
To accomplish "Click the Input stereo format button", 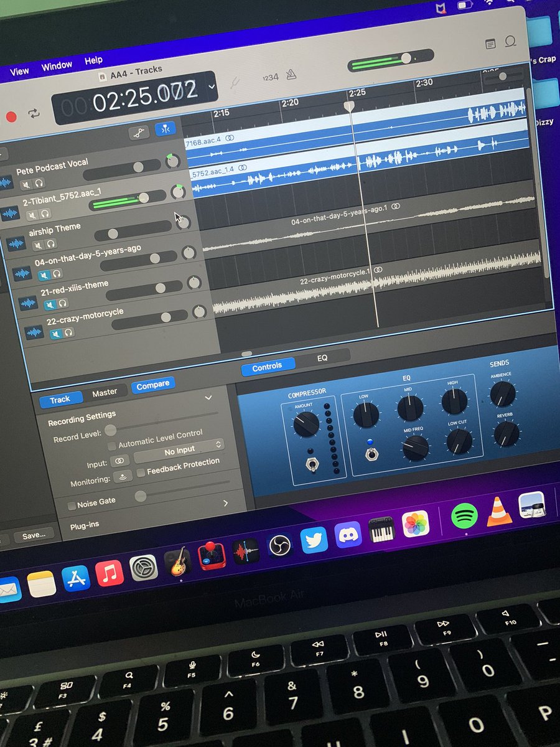I will [119, 460].
